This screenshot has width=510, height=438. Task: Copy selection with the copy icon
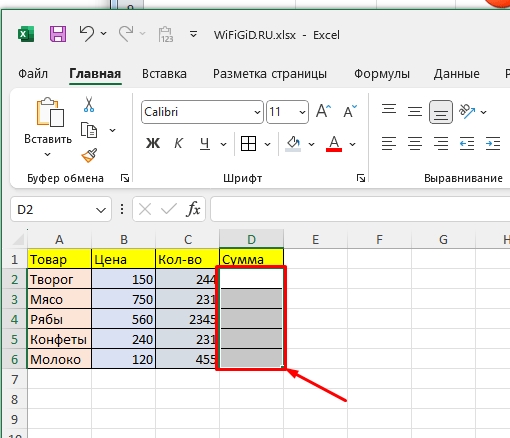[x=89, y=130]
